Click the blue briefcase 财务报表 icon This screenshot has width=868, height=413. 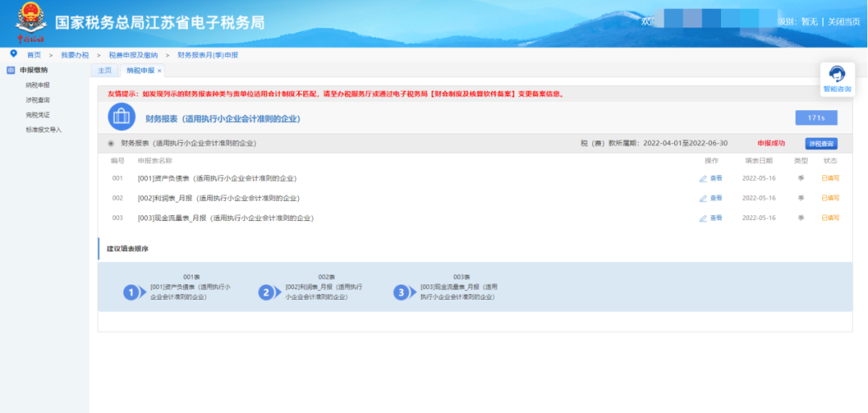tap(121, 117)
